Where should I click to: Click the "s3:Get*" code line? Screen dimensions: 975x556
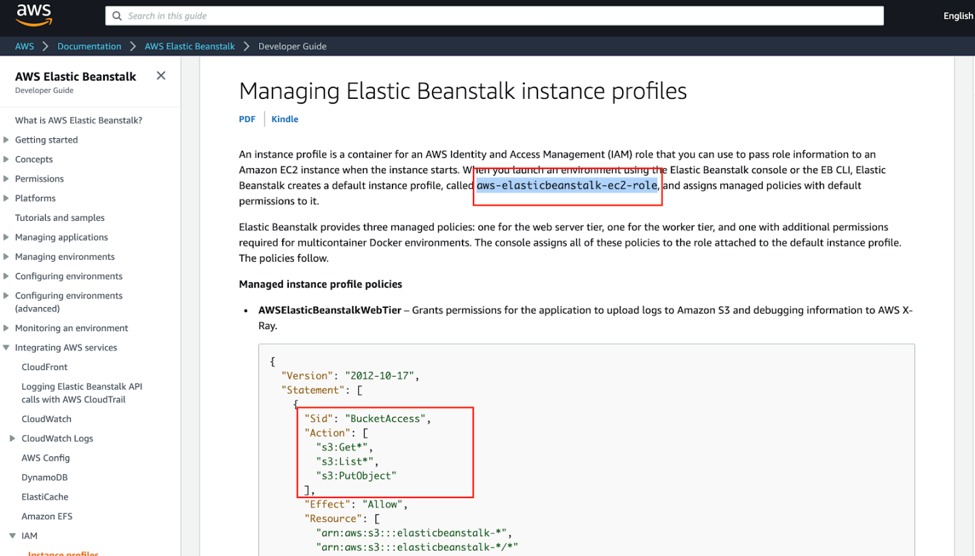[x=344, y=447]
